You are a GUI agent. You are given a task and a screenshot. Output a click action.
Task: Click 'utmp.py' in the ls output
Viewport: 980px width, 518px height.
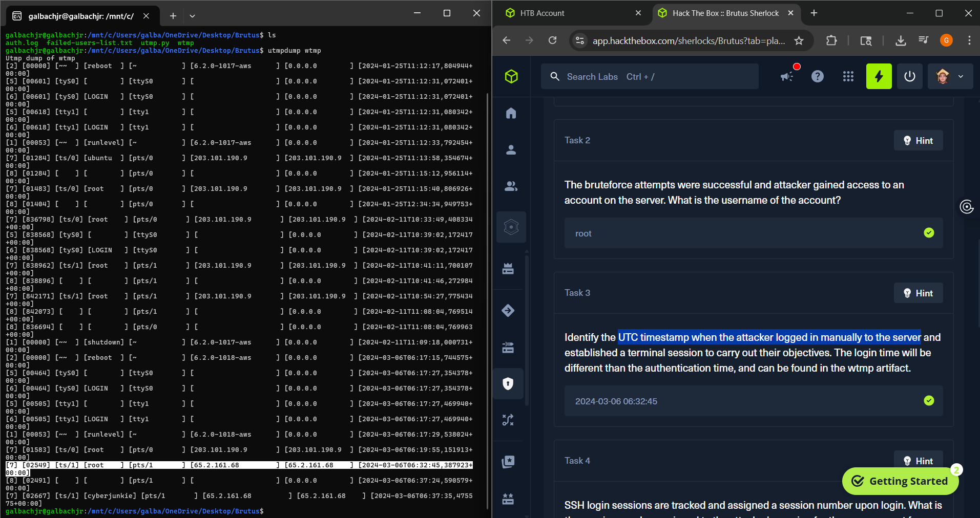[155, 43]
